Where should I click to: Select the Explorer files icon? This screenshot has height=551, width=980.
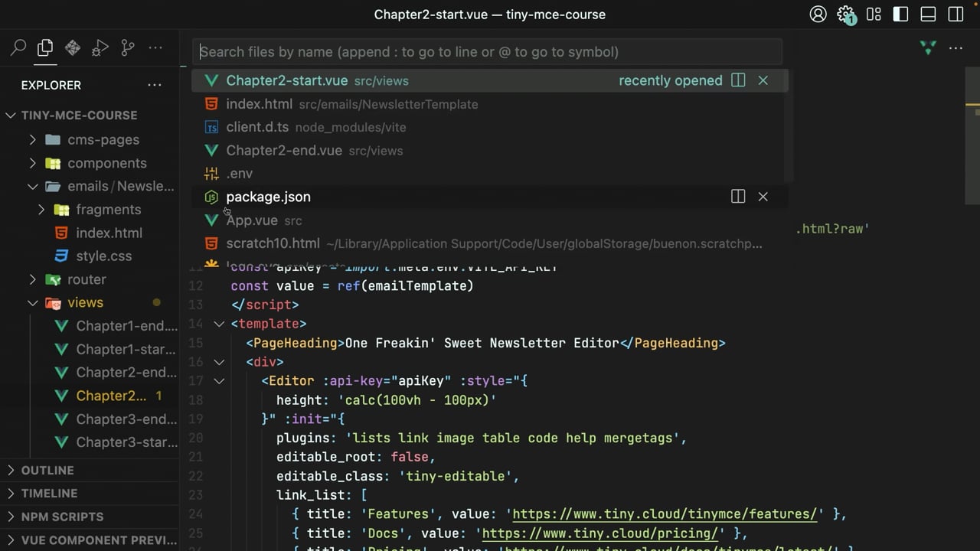point(45,48)
